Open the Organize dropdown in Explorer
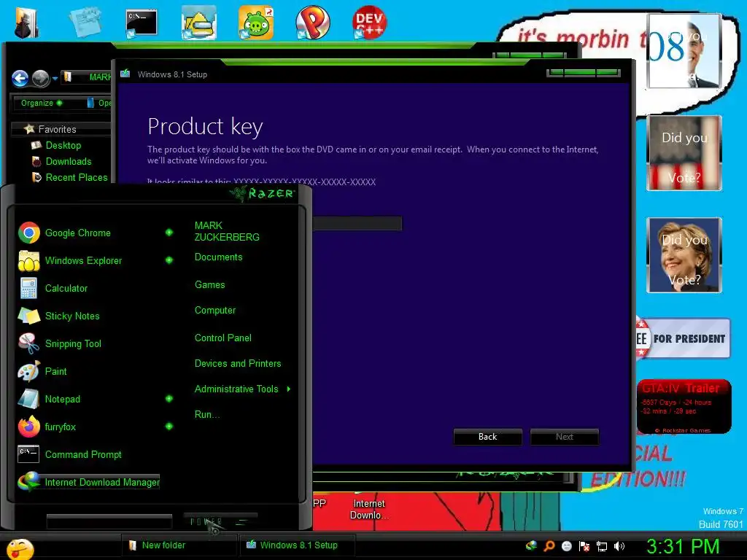This screenshot has height=560, width=747. pos(42,103)
